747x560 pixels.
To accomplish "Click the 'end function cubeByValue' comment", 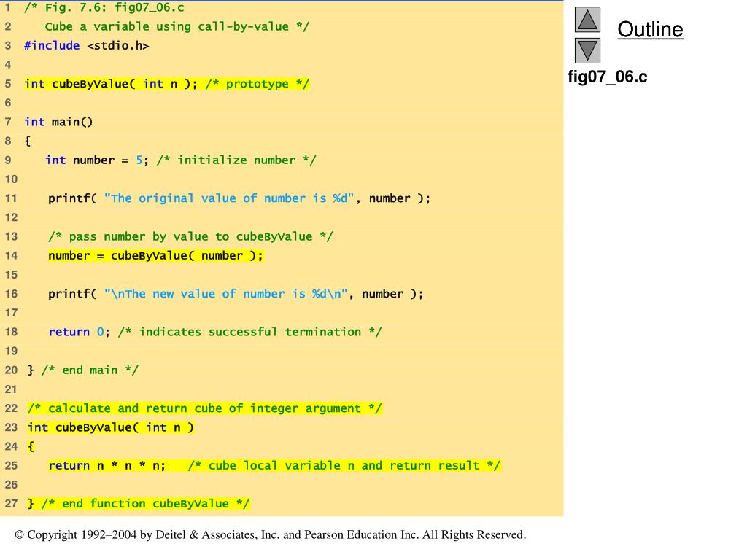I will [145, 503].
